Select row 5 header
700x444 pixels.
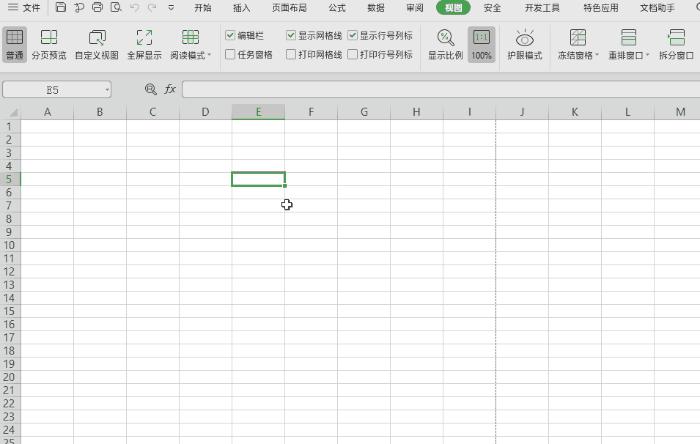click(10, 179)
